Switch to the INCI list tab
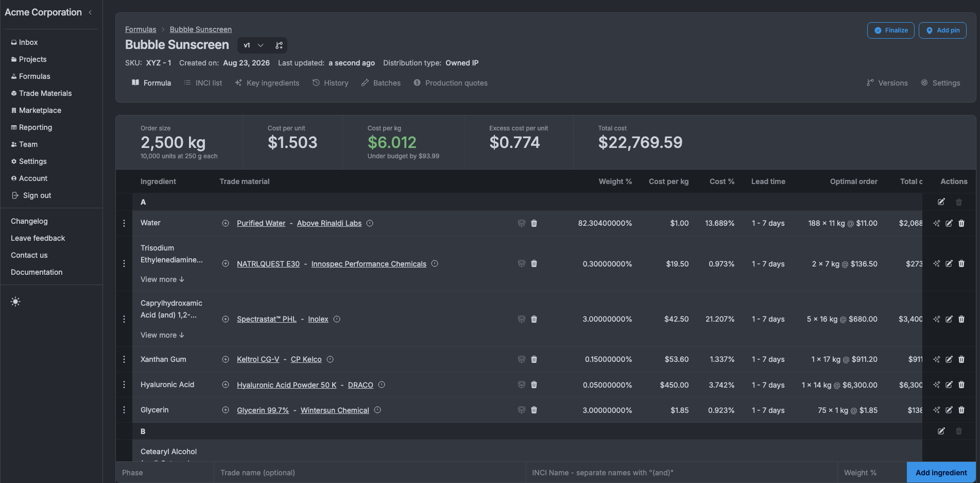Screen dimensions: 980x483 pyautogui.click(x=203, y=83)
